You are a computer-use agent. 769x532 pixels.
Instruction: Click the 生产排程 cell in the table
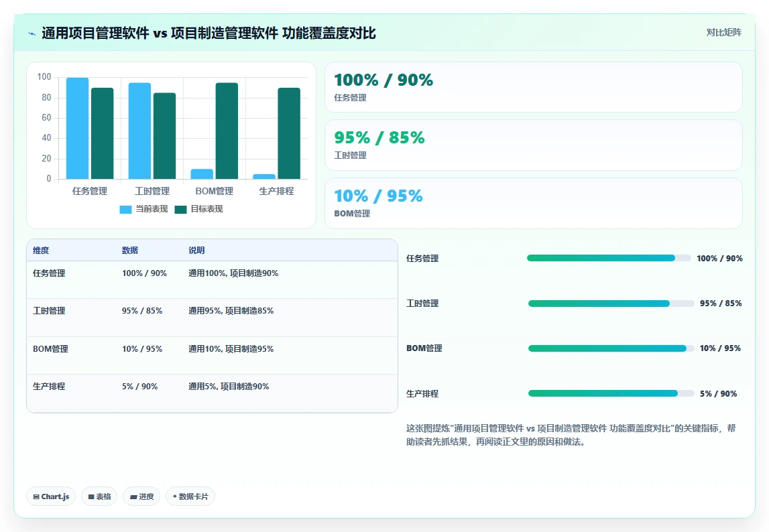49,387
